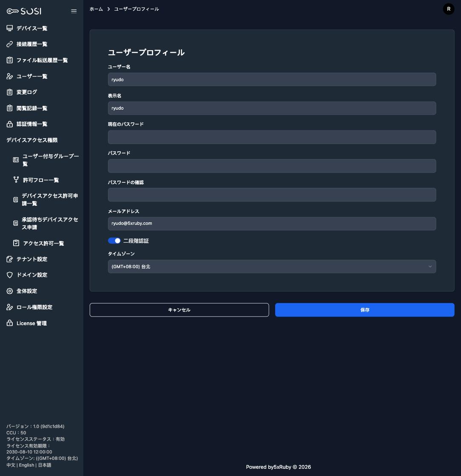Click the ユーザープロフィール breadcrumb
Image resolution: width=461 pixels, height=476 pixels.
click(x=137, y=9)
